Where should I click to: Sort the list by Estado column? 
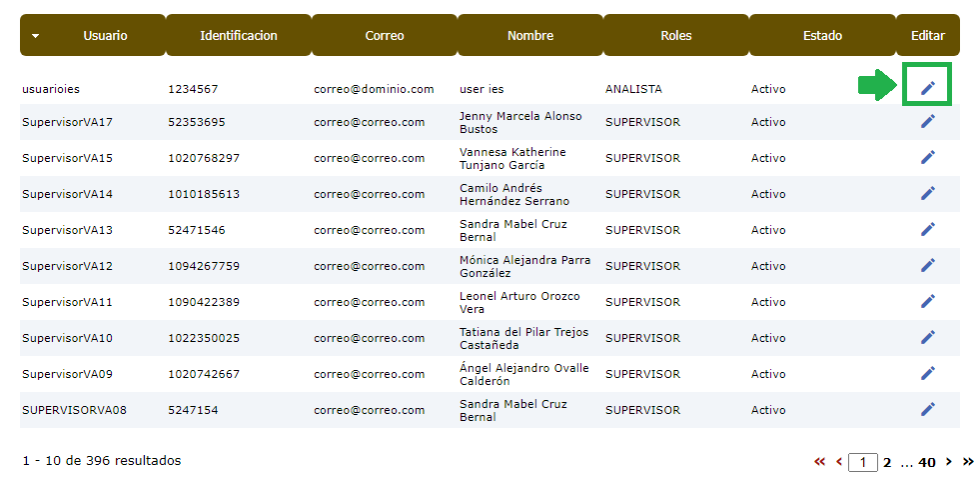tap(821, 35)
